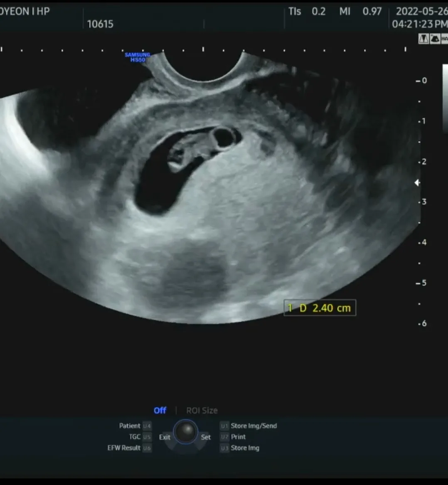Open the Patient menu
This screenshot has width=448, height=485.
pos(130,426)
